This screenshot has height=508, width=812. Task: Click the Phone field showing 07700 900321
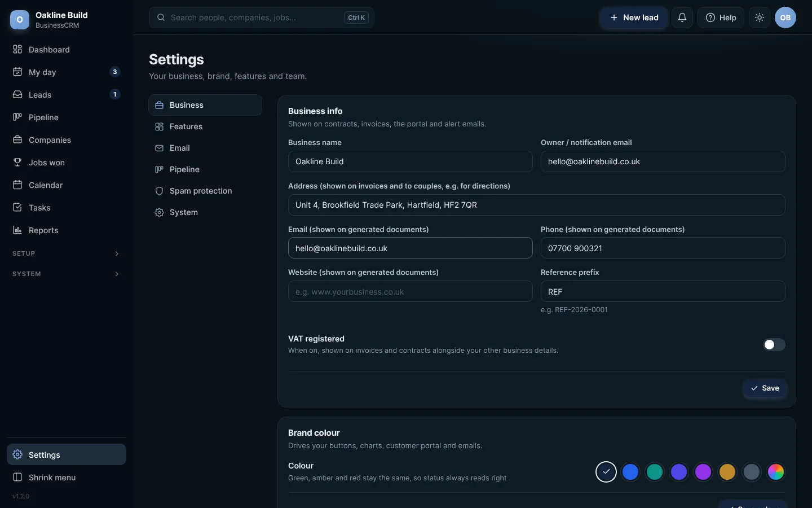tap(663, 248)
